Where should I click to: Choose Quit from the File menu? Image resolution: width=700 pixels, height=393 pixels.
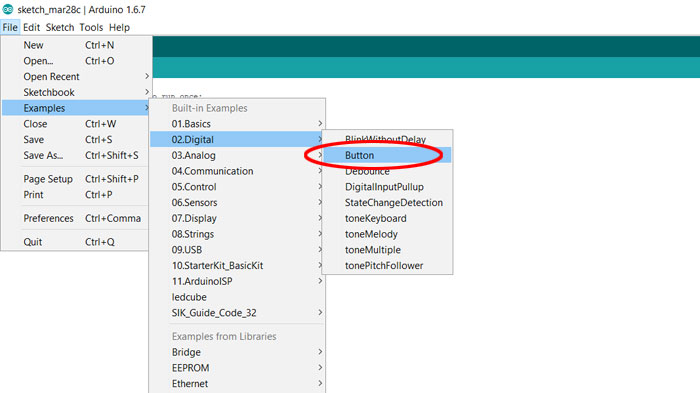point(76,242)
